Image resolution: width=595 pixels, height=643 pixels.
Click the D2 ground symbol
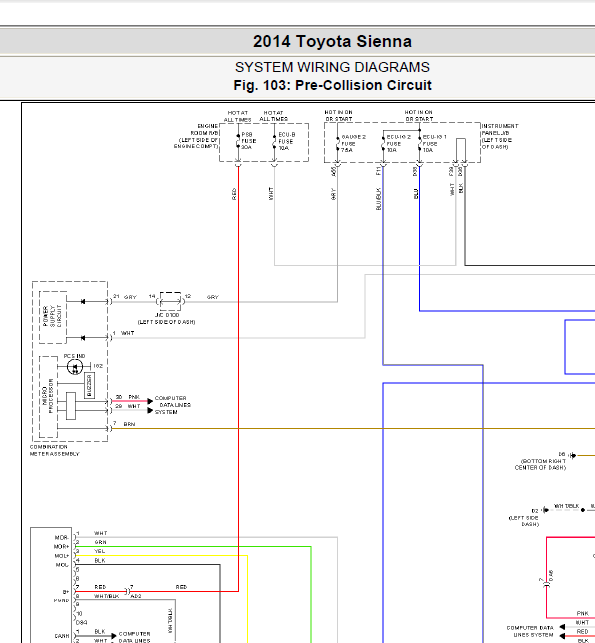click(x=545, y=510)
